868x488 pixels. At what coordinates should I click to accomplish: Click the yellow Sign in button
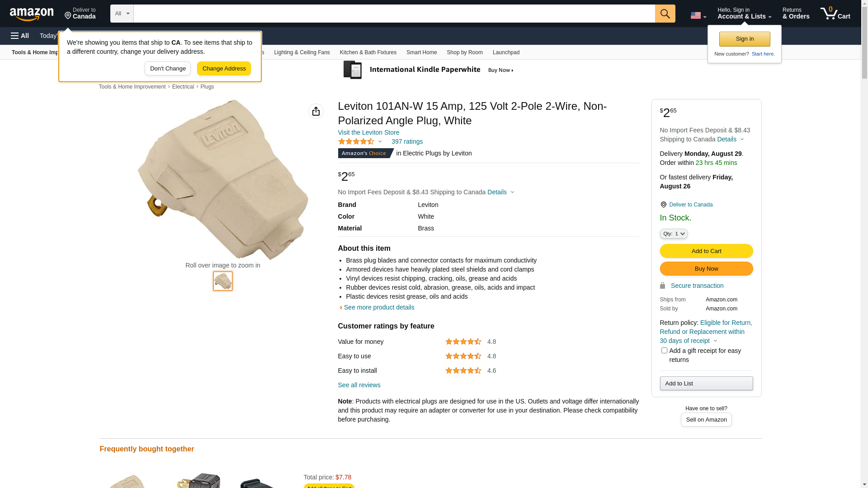[x=745, y=39]
